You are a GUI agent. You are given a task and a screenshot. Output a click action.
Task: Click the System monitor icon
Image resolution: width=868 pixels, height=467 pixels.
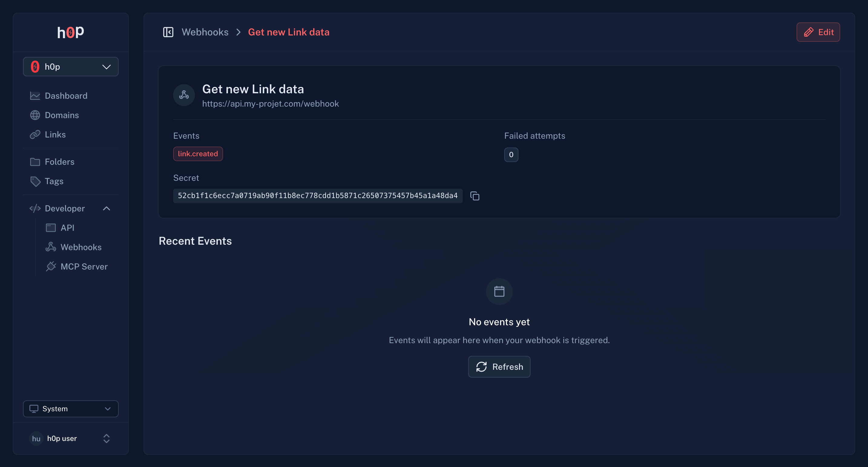coord(34,409)
